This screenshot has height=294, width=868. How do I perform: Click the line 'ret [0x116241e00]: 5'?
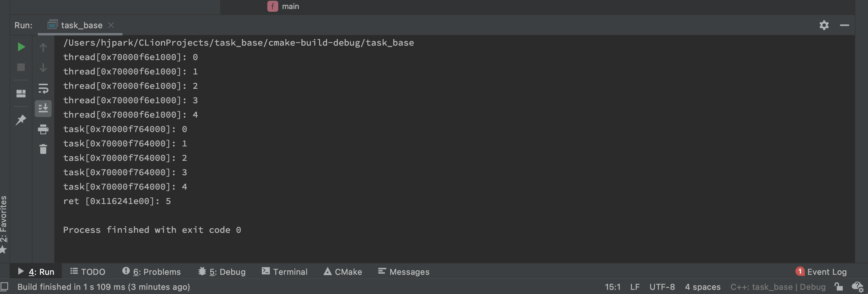coord(117,201)
